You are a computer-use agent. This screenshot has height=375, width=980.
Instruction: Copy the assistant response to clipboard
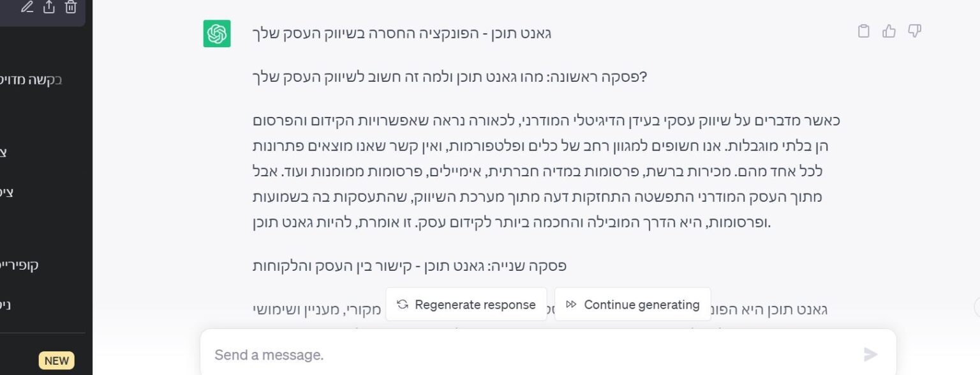864,31
